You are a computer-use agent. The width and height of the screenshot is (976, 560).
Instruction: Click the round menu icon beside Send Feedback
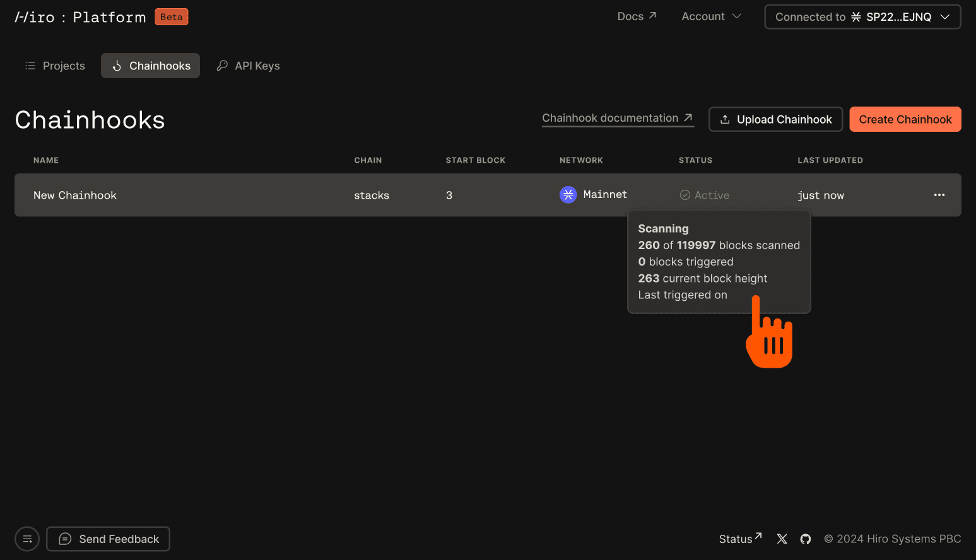[x=27, y=539]
